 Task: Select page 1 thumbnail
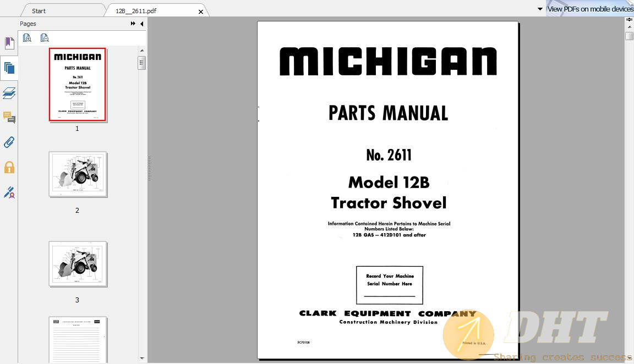pyautogui.click(x=78, y=85)
